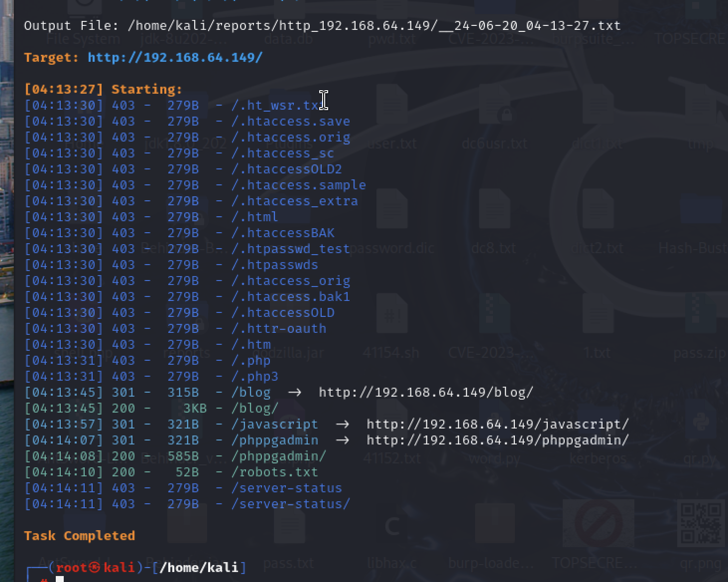The image size is (728, 582).
Task: Select the password.dic desktop file icon
Action: [x=392, y=229]
